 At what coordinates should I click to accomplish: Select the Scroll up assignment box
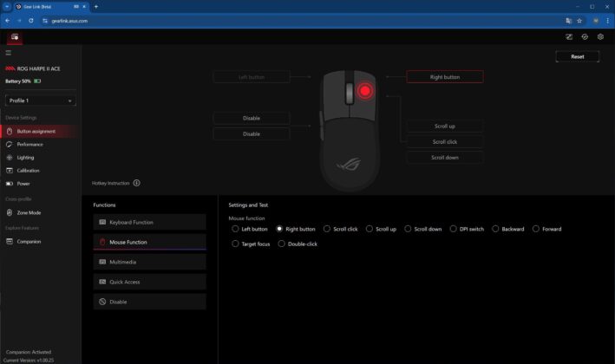coord(445,127)
